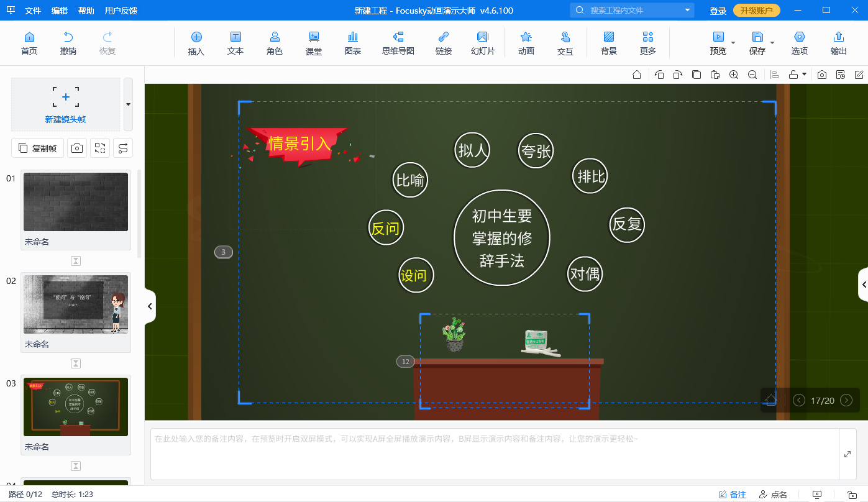The image size is (868, 502).
Task: Toggle the 备注 notes panel
Action: pyautogui.click(x=733, y=495)
